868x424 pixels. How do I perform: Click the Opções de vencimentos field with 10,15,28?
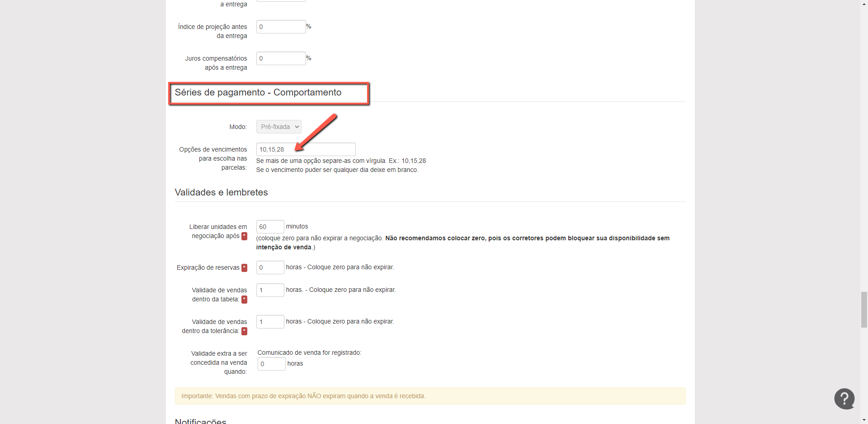click(306, 149)
